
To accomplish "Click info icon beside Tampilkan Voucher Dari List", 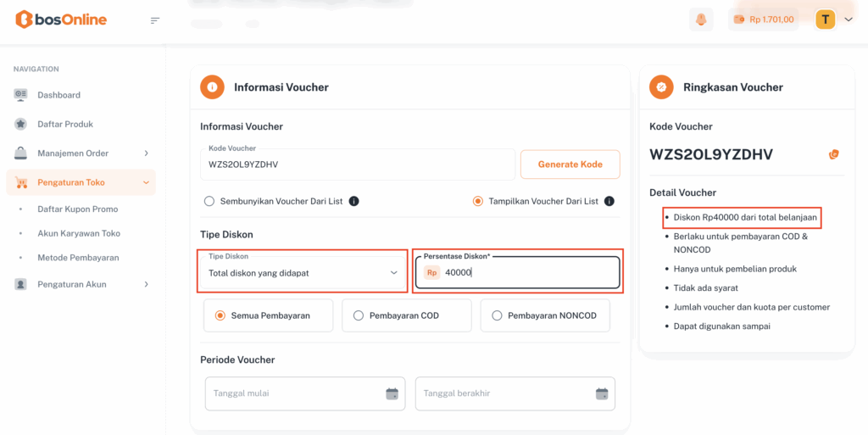I will [x=609, y=201].
